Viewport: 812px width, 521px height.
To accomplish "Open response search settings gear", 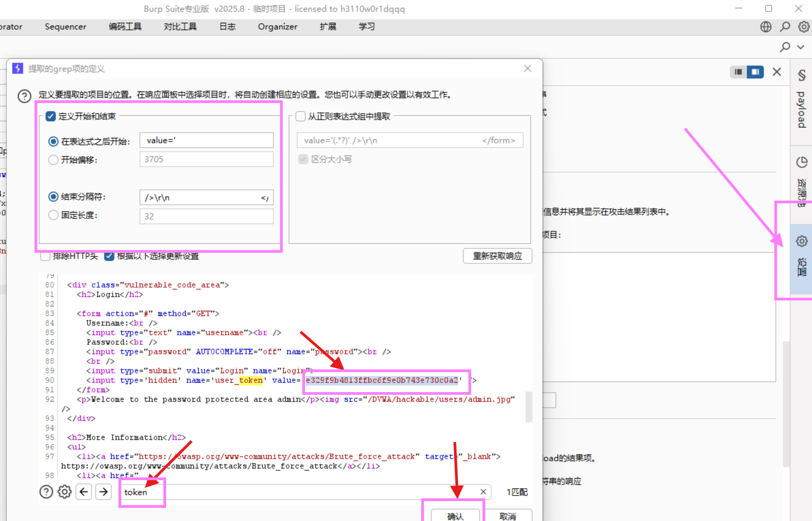I will (64, 492).
